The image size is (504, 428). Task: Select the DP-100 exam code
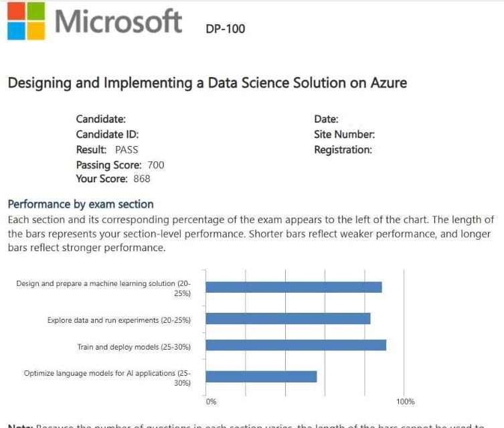[226, 28]
